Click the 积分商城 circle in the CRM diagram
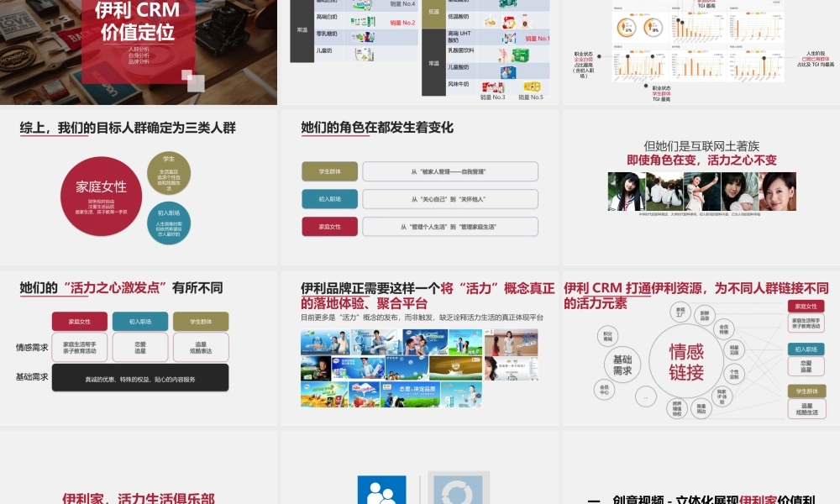The width and height of the screenshot is (840, 504). point(607,335)
